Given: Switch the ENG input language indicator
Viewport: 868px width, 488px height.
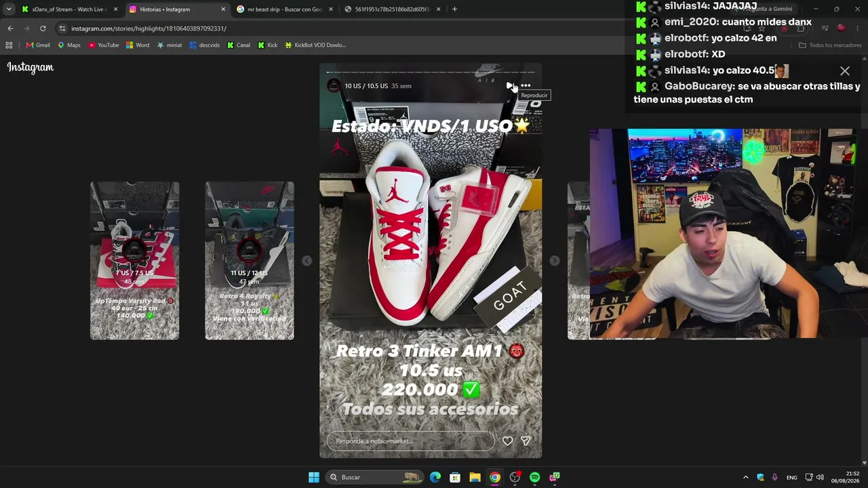Looking at the screenshot, I should (x=792, y=477).
